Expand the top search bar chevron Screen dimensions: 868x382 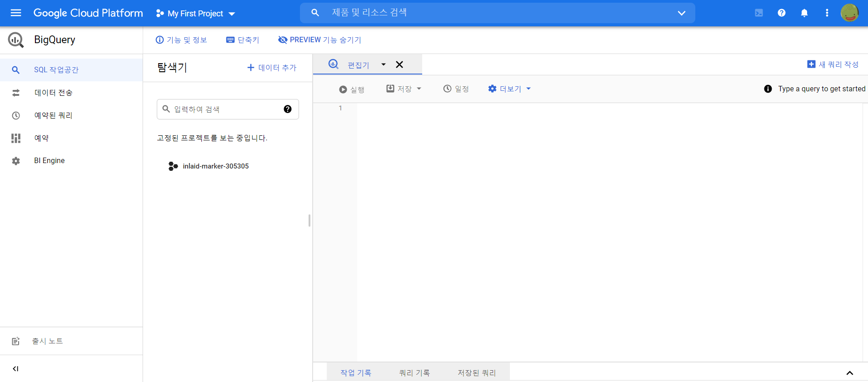click(681, 13)
